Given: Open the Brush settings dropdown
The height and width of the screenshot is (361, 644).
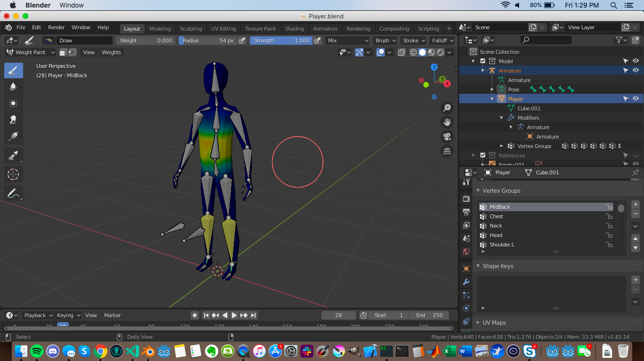Looking at the screenshot, I should click(x=385, y=41).
